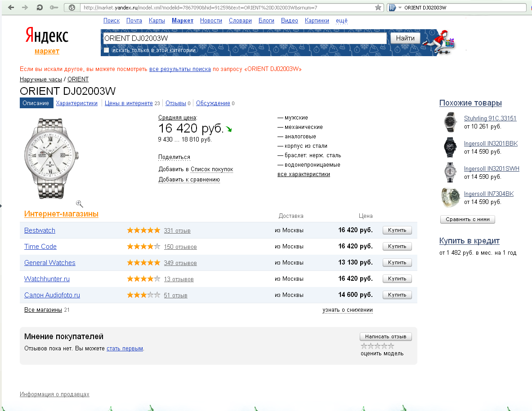Open the Список покупок link
The width and height of the screenshot is (532, 411).
click(212, 169)
